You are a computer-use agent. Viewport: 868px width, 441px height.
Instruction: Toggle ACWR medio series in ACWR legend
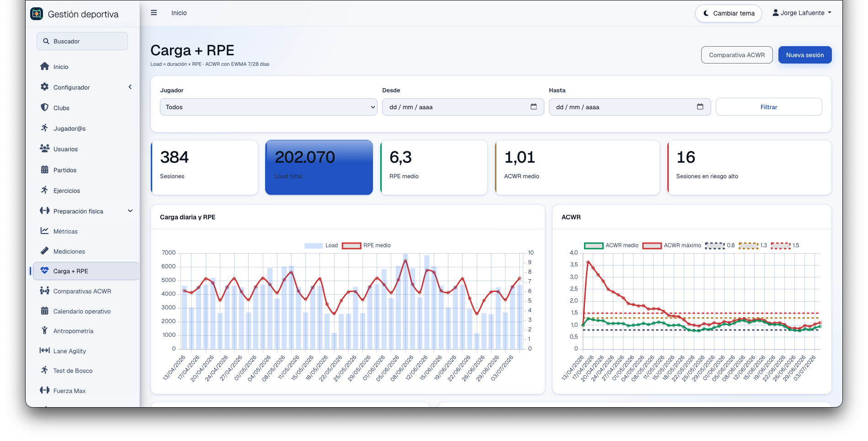(611, 245)
